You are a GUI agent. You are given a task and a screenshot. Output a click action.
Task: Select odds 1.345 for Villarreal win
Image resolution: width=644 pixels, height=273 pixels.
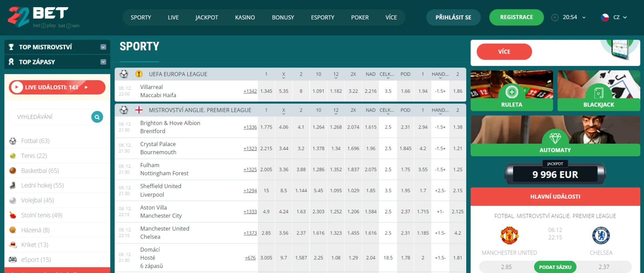tap(266, 91)
